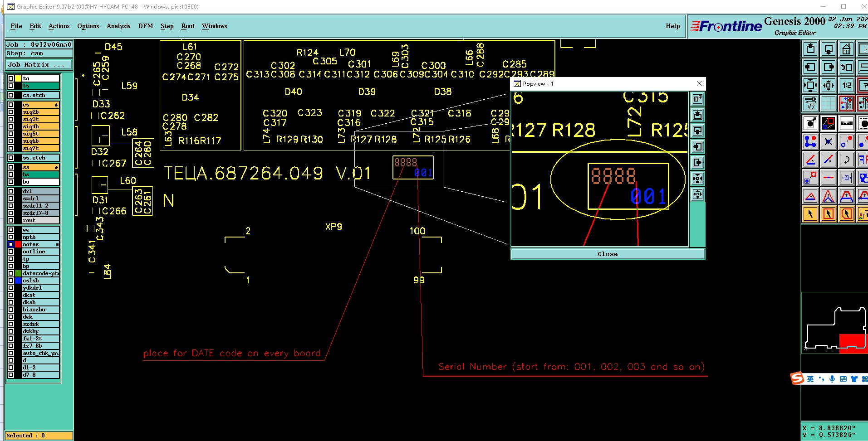Select the feature with arrow tool icon

(x=810, y=123)
